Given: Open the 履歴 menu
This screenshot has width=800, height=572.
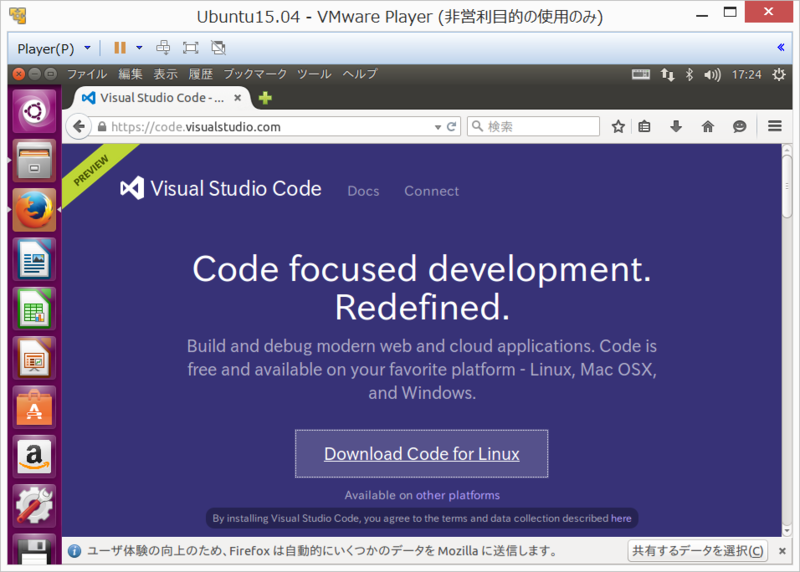Looking at the screenshot, I should click(201, 74).
